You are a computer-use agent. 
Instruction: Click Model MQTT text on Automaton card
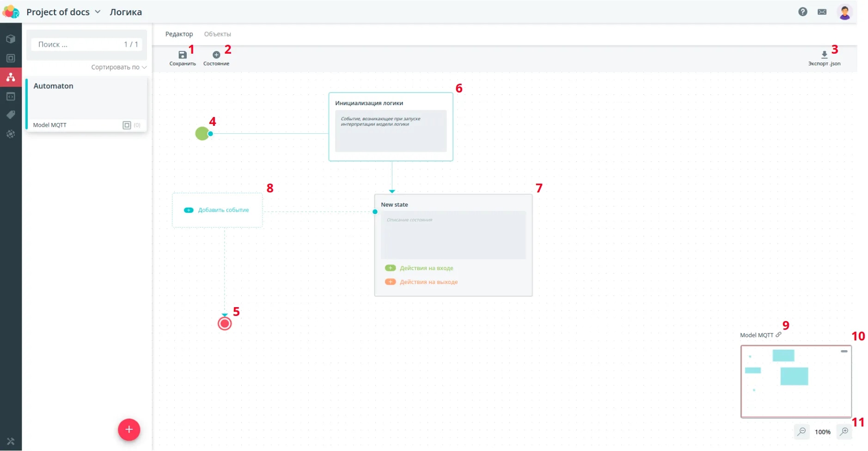tap(50, 125)
